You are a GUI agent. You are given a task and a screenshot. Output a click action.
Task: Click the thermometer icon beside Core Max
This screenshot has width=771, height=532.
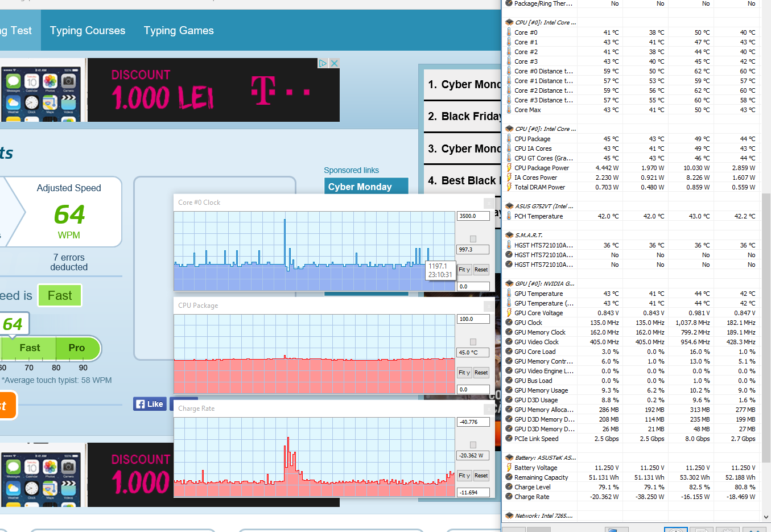point(509,110)
